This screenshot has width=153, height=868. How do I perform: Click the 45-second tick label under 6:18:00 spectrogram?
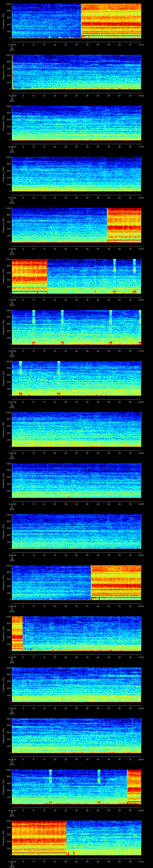(x=109, y=249)
